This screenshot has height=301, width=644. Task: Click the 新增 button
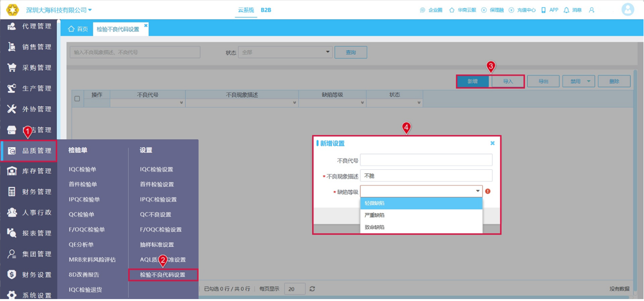[x=472, y=81]
